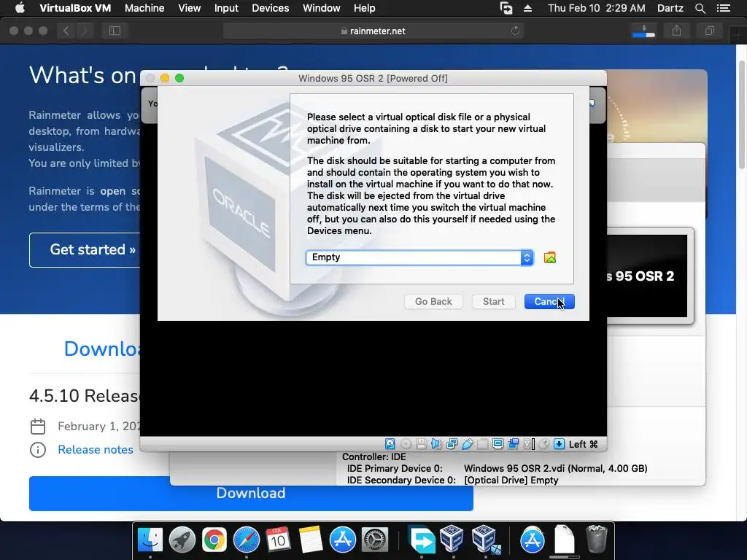Image resolution: width=747 pixels, height=560 pixels.
Task: Toggle the Safari sidebar button
Action: 115,31
